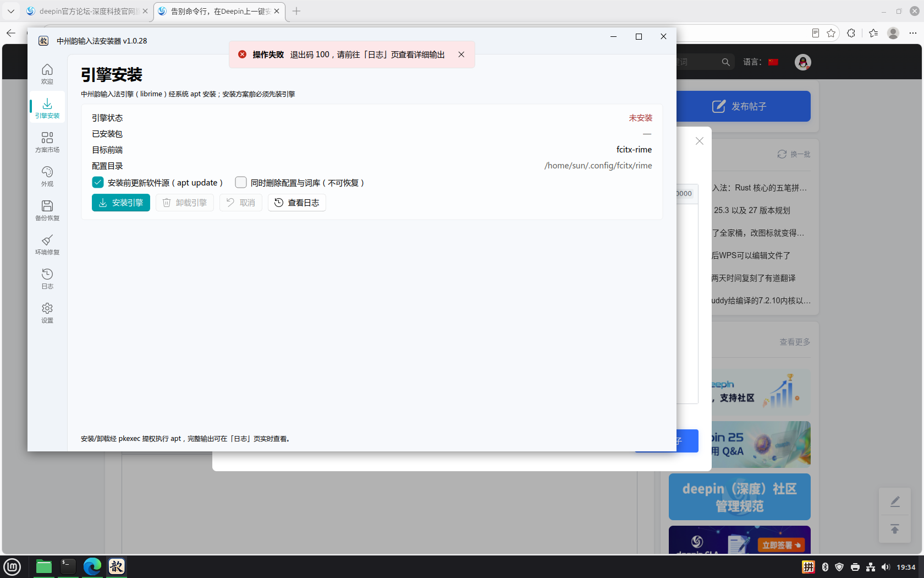
Task: Open 备份恢复 backup restore page
Action: point(47,210)
